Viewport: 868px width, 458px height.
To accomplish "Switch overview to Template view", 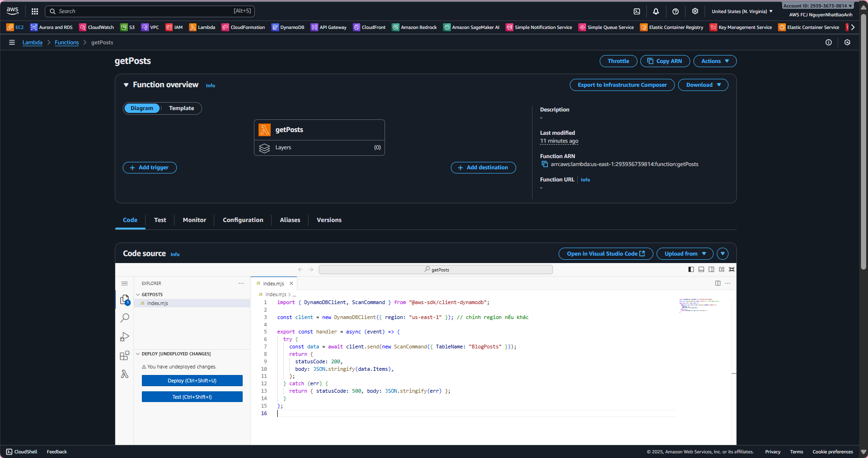I will click(x=181, y=108).
